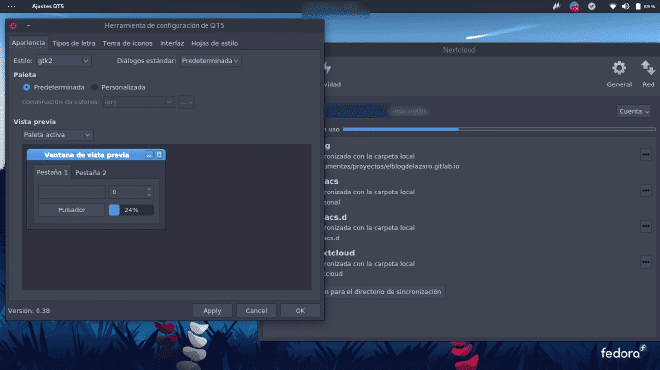Click the empty text field in preview
The width and height of the screenshot is (660, 370).
pos(72,192)
